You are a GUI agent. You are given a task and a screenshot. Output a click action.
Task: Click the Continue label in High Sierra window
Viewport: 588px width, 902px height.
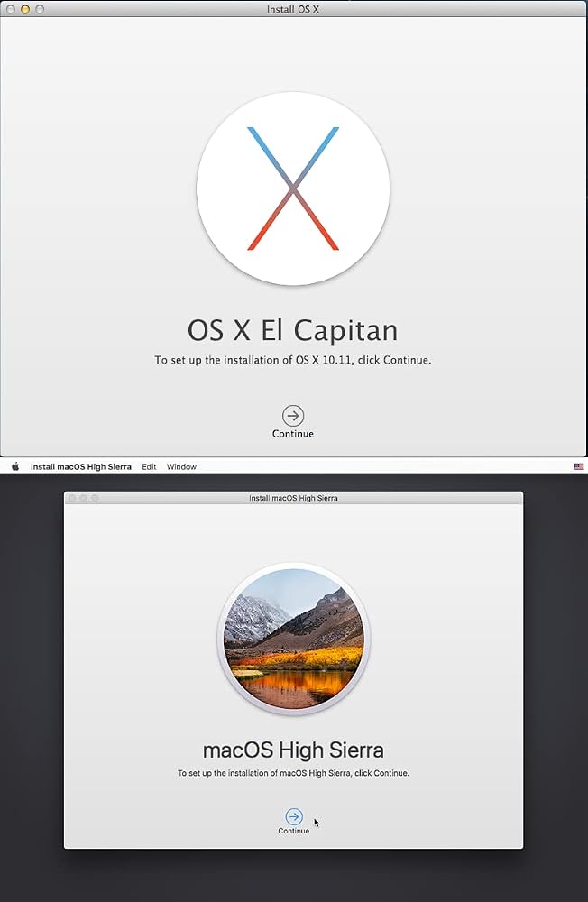point(293,831)
